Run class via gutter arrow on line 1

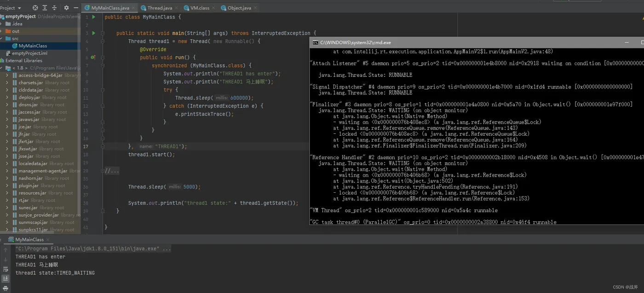[94, 17]
